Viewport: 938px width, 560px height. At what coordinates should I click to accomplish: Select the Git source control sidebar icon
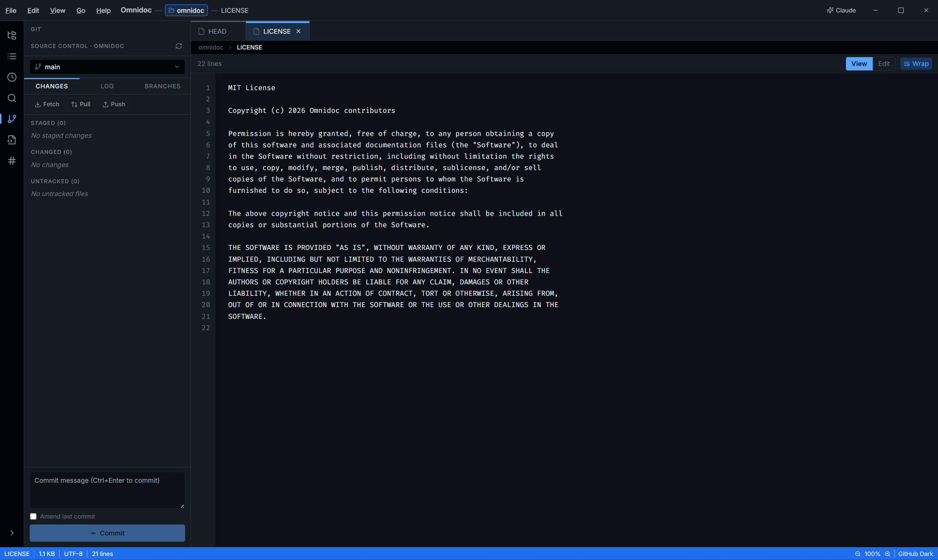[x=12, y=119]
